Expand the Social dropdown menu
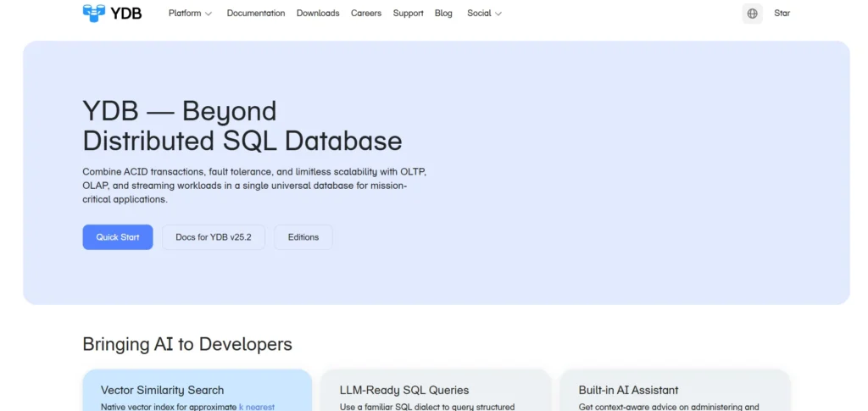 click(484, 14)
